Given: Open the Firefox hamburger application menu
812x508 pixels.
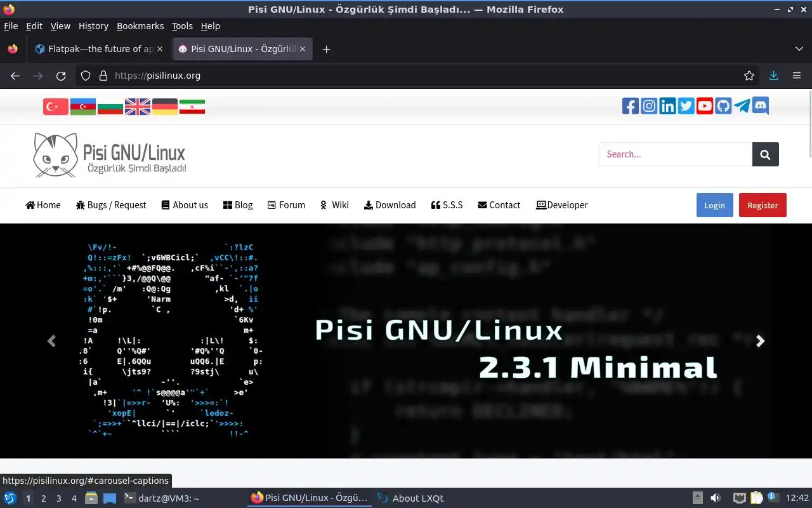Looking at the screenshot, I should (797, 76).
